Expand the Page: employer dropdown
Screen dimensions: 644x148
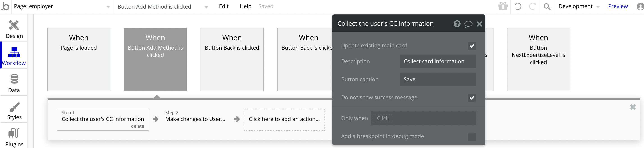click(108, 7)
